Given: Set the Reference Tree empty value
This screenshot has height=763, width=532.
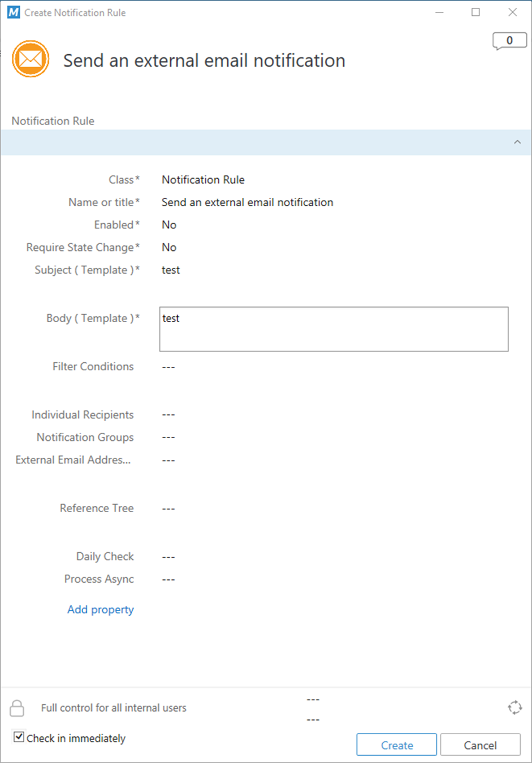Looking at the screenshot, I should click(x=168, y=508).
